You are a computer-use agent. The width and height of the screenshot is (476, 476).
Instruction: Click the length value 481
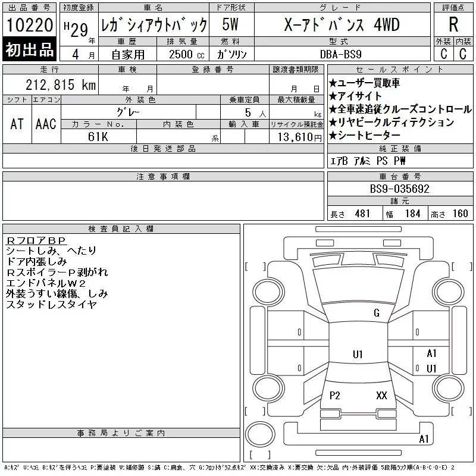pos(362,214)
